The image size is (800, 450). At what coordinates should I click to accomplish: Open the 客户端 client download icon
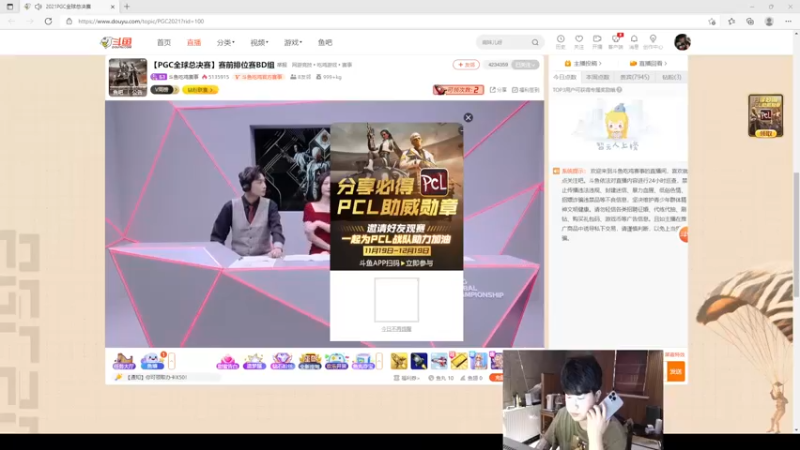pyautogui.click(x=616, y=42)
